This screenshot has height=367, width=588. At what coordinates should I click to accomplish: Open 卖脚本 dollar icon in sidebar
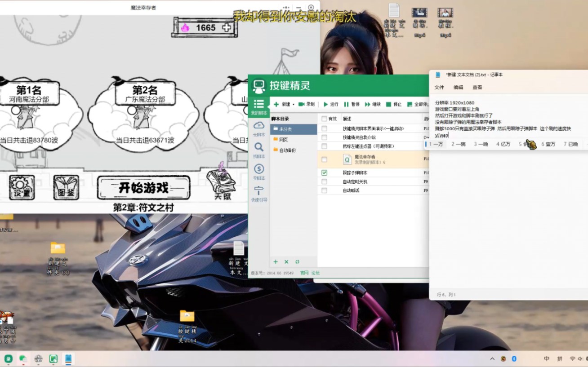click(258, 172)
